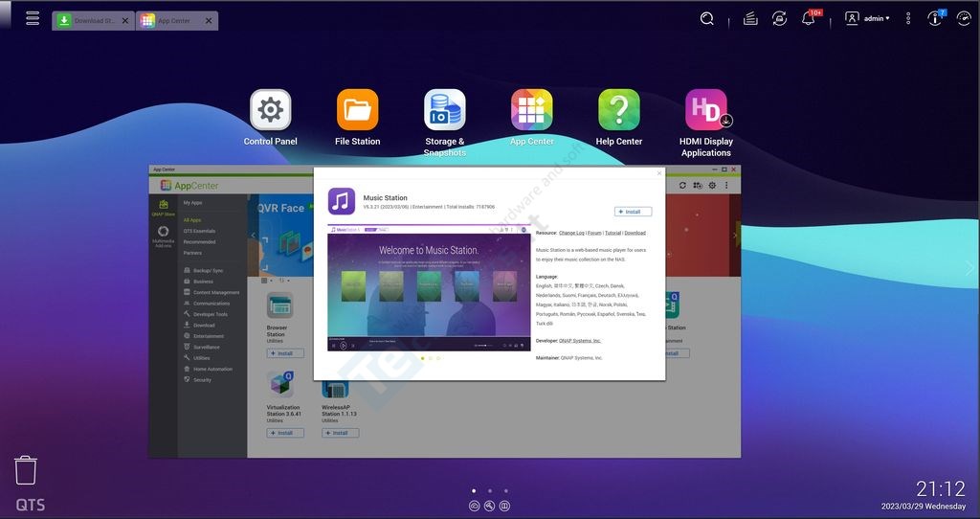The height and width of the screenshot is (519, 980).
Task: Refresh App Center with the reload icon
Action: pyautogui.click(x=682, y=186)
